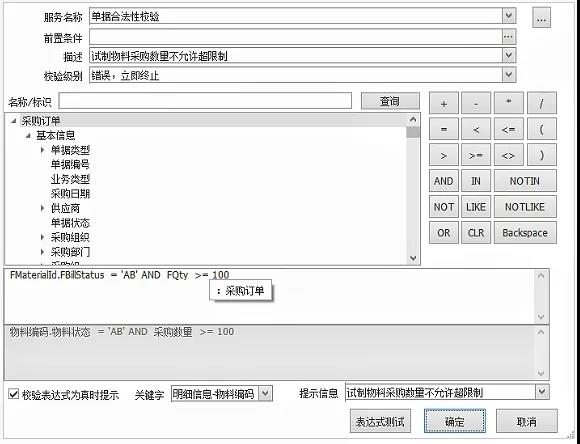Insert the less-than operator
Viewport: 580px width, 444px height.
(476, 129)
